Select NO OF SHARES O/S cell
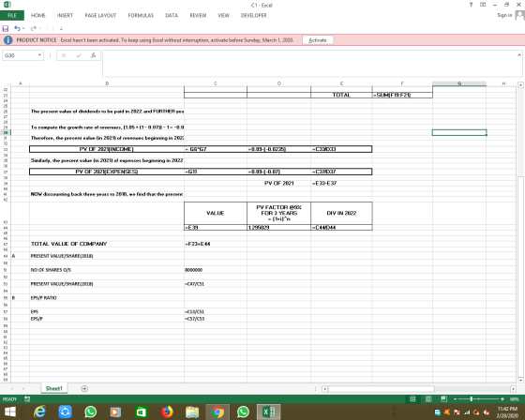 107,270
